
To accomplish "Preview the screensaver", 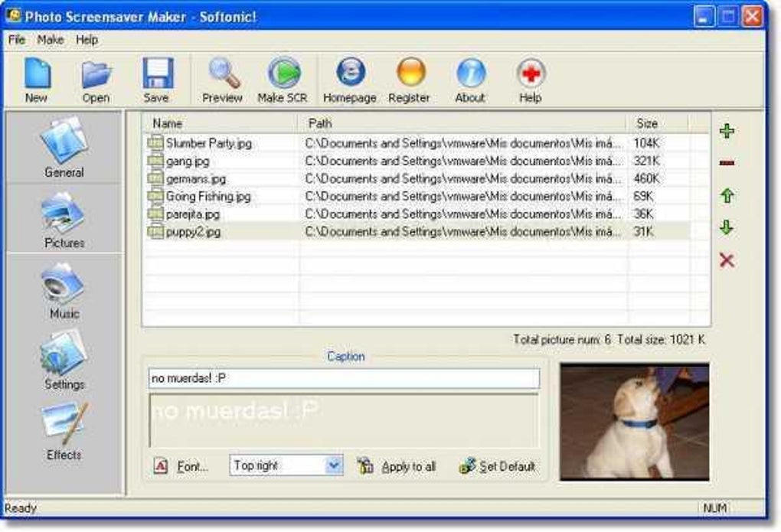I will [222, 77].
